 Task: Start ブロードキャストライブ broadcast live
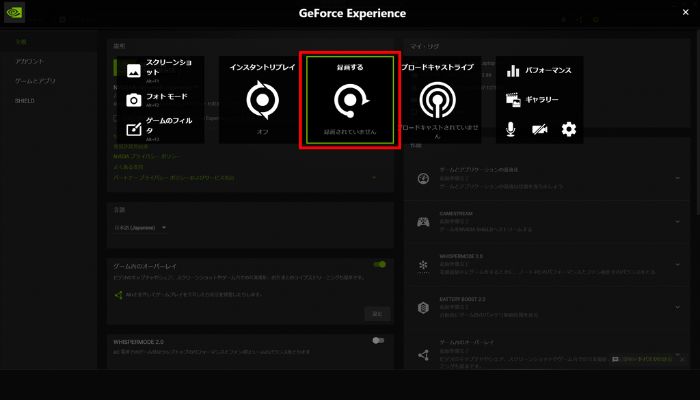(x=437, y=100)
